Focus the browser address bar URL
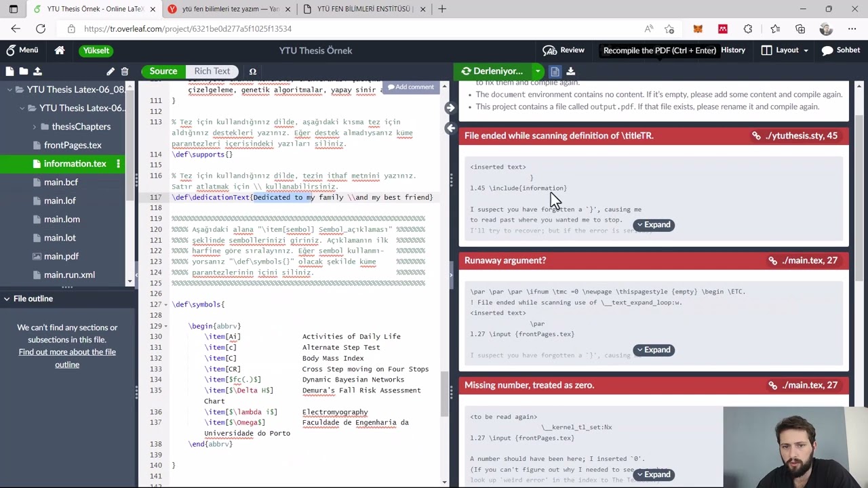 188,28
